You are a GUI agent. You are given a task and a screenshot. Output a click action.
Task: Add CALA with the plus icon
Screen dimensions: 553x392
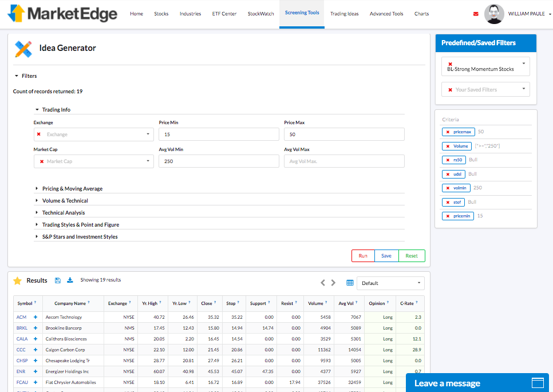(35, 339)
